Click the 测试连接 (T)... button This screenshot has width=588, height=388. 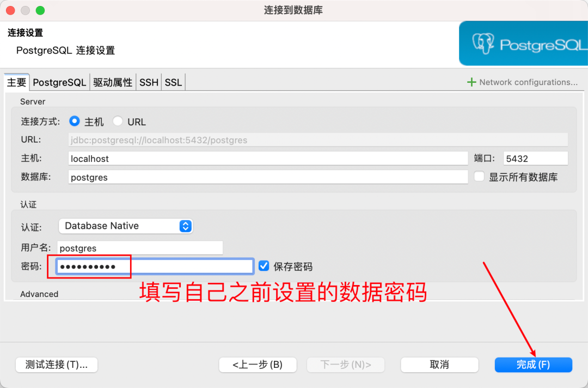[x=57, y=365]
